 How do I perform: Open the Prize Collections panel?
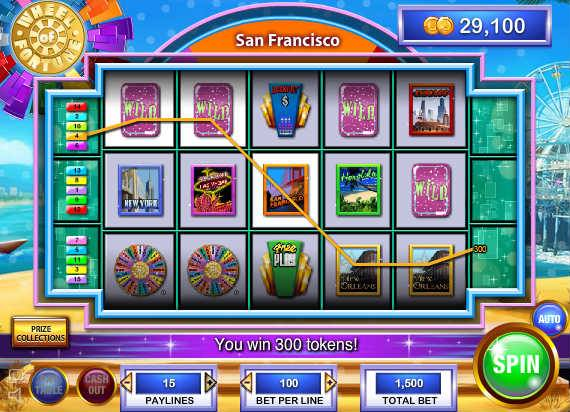pyautogui.click(x=40, y=333)
